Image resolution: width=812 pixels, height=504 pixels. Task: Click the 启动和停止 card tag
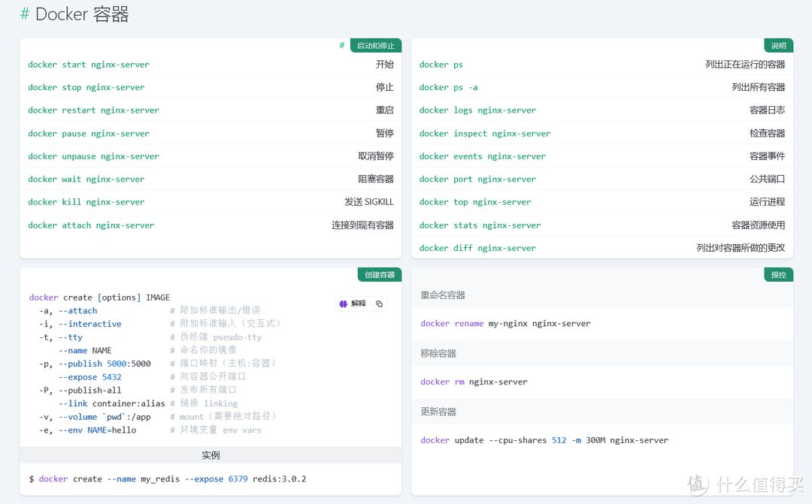(x=376, y=46)
